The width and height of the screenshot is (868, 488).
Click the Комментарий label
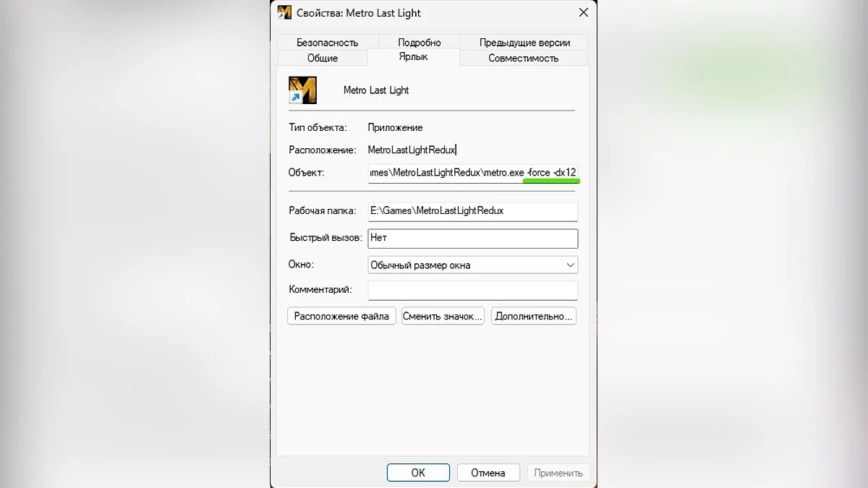click(320, 290)
